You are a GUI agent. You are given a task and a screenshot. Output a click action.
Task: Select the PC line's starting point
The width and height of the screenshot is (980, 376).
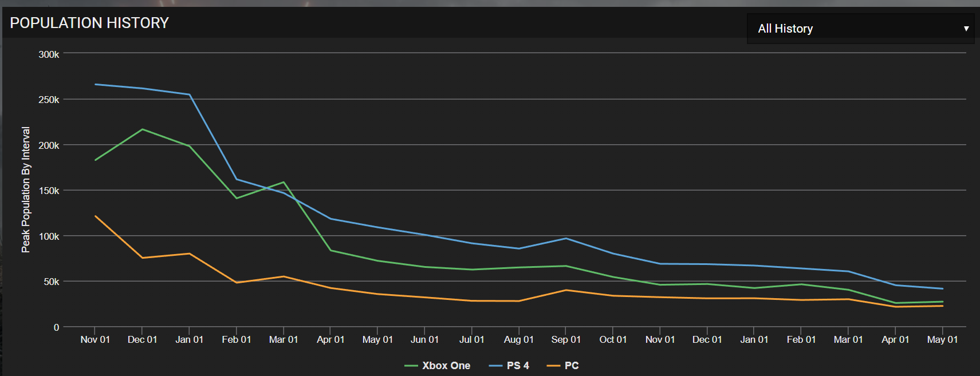pyautogui.click(x=95, y=216)
